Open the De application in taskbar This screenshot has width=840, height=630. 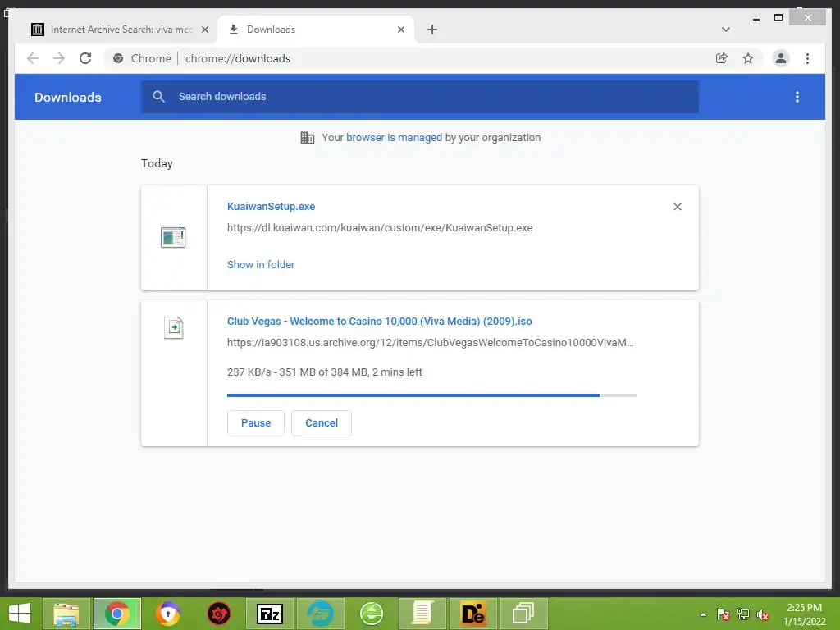click(473, 614)
